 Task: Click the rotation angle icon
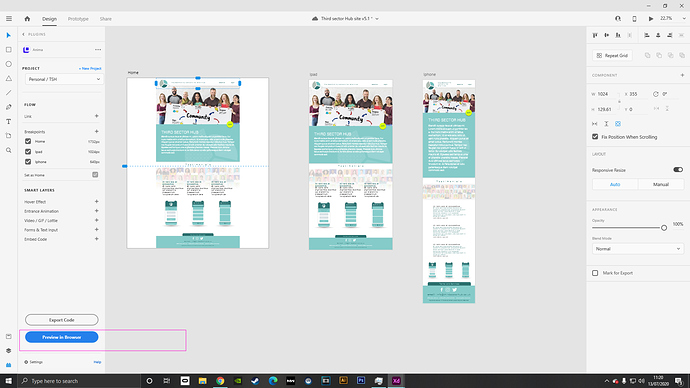(656, 94)
